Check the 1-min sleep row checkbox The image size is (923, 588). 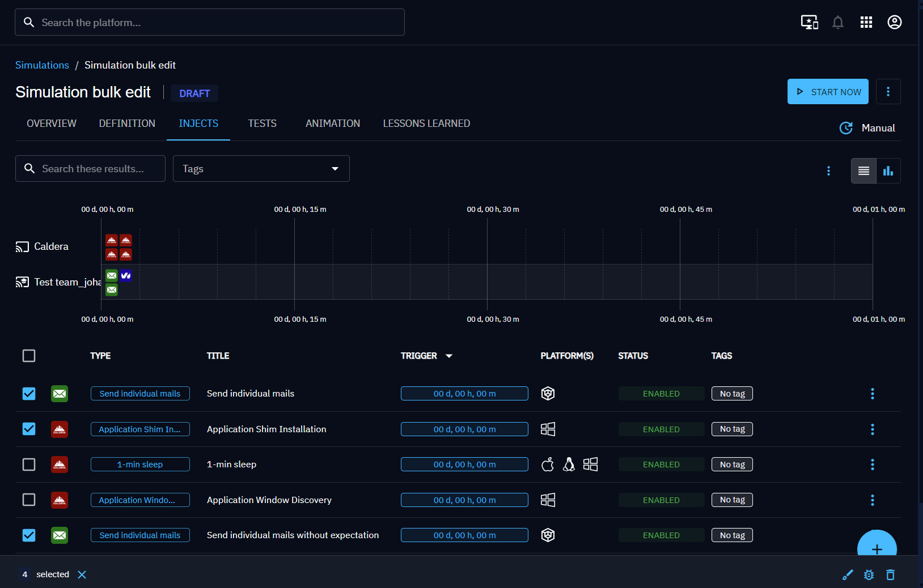[29, 465]
